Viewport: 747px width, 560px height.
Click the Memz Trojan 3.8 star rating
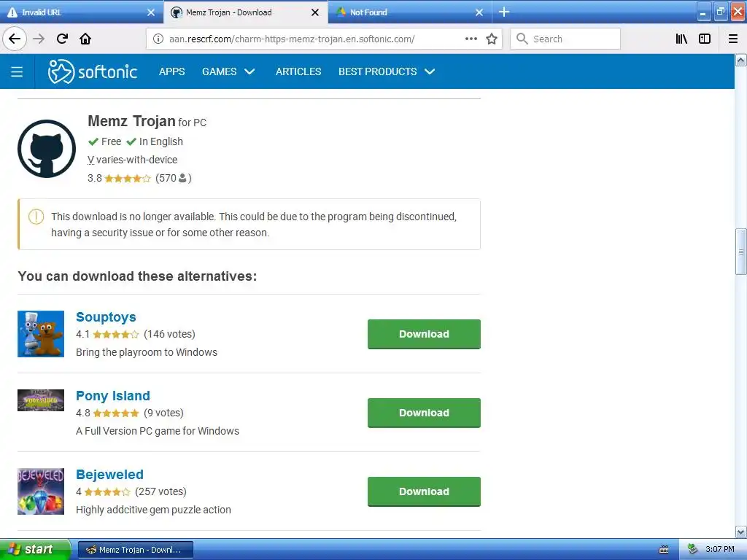(x=127, y=178)
